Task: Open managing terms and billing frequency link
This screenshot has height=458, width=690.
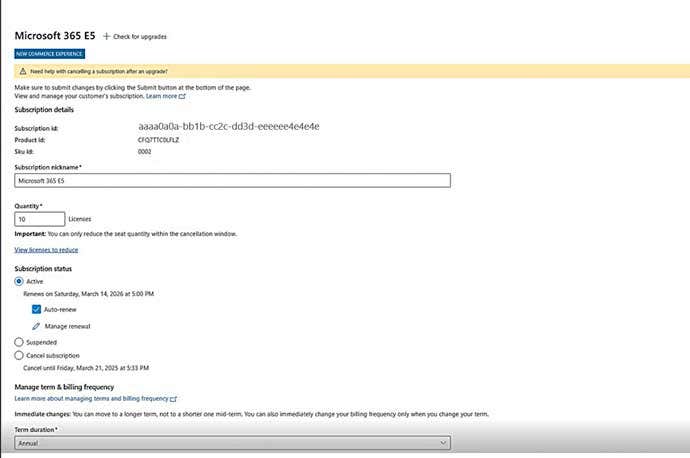Action: coord(91,398)
